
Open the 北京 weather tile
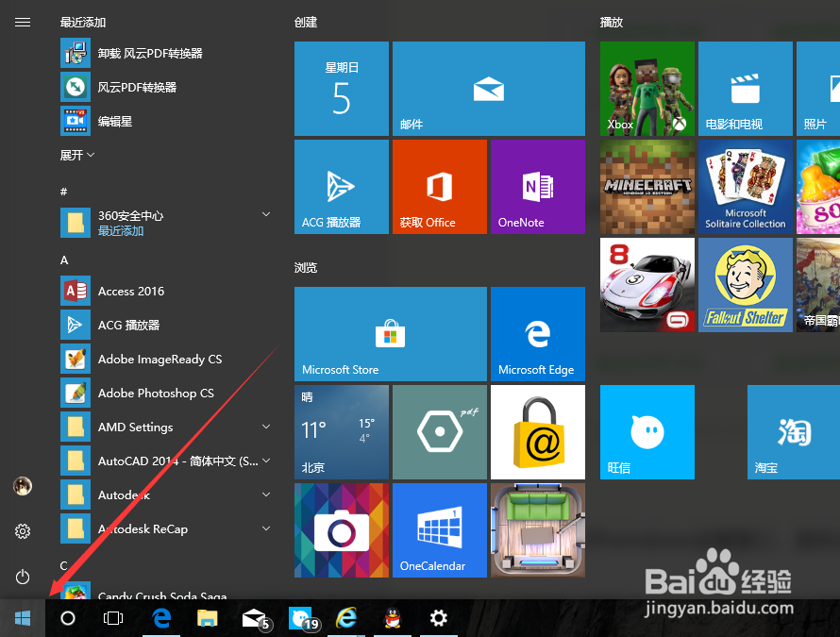[x=342, y=432]
